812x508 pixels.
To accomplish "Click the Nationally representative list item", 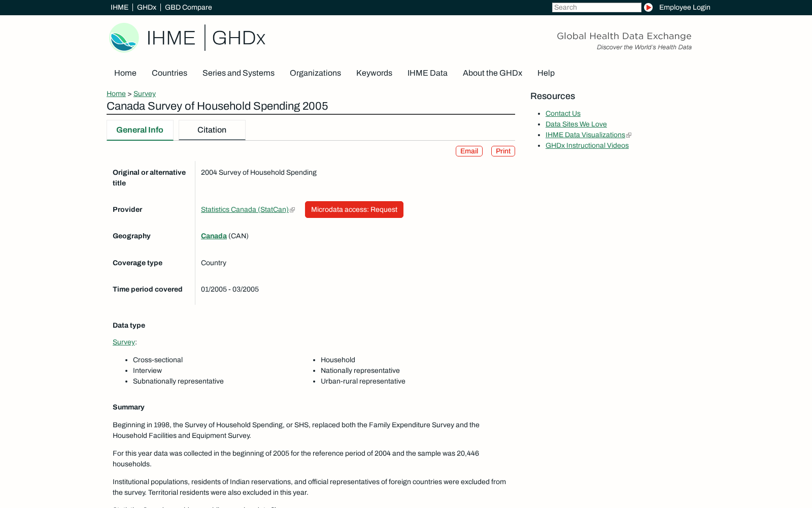I will pos(360,370).
